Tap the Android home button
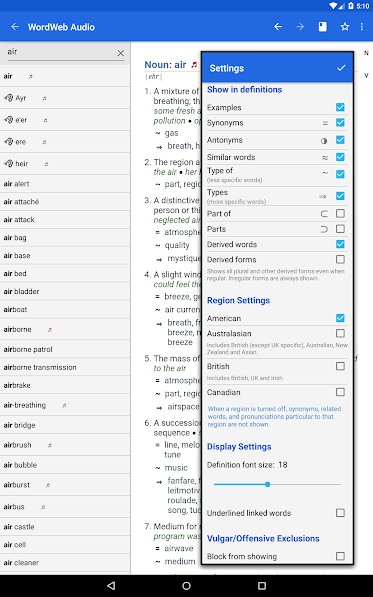 tap(186, 586)
